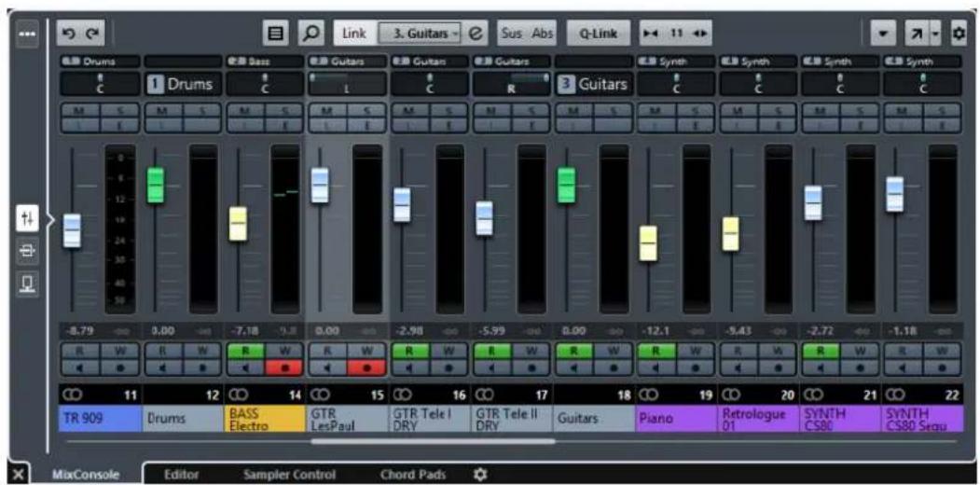Image resolution: width=980 pixels, height=485 pixels.
Task: Click the -5.99 volume value field
Action: 492,330
